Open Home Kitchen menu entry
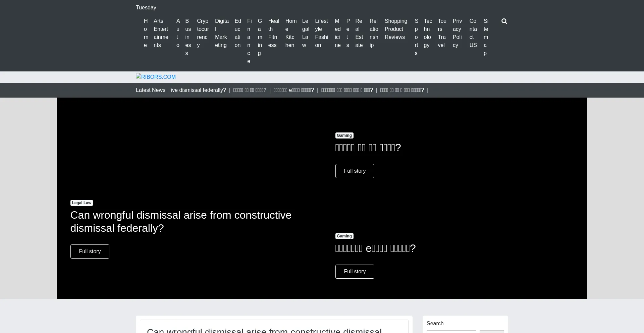Viewport: 644px width, 333px height. pyautogui.click(x=290, y=33)
